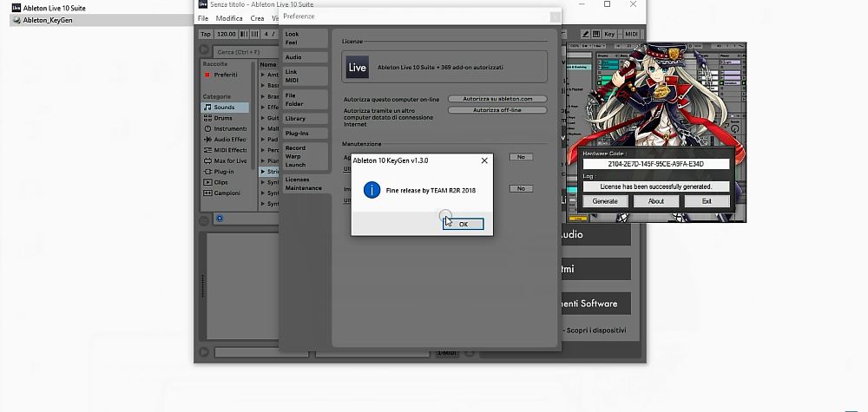Close the Preferenze window
Image resolution: width=868 pixels, height=412 pixels.
[x=555, y=16]
